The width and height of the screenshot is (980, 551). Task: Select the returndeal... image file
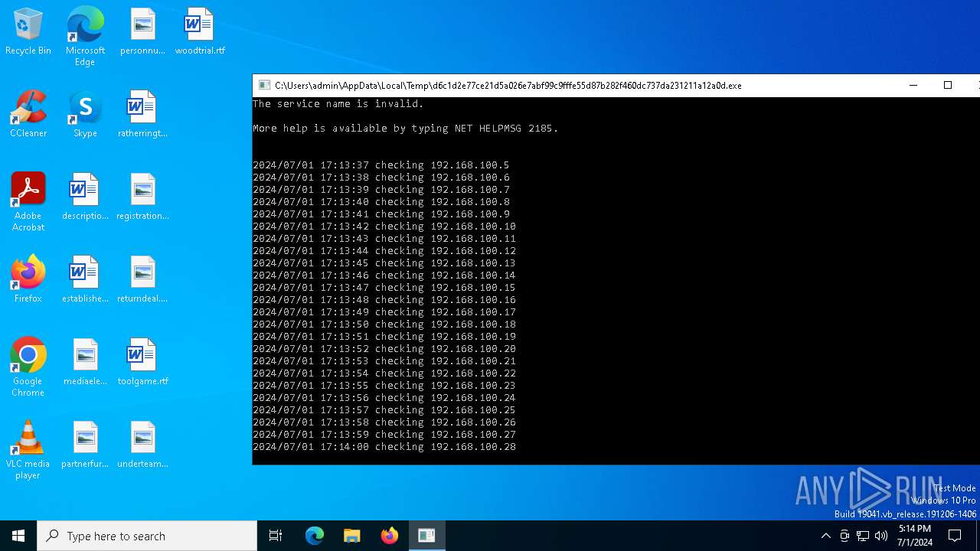pyautogui.click(x=142, y=280)
